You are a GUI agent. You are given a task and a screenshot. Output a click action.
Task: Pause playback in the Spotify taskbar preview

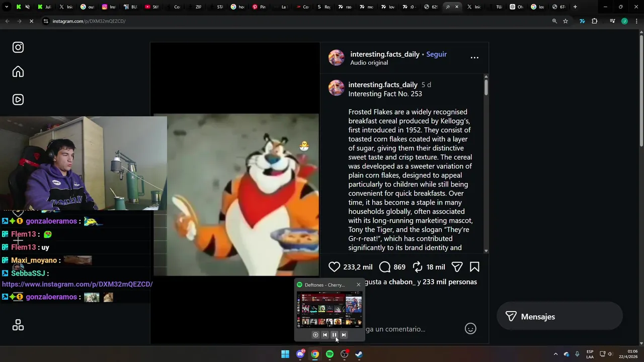coord(334,335)
